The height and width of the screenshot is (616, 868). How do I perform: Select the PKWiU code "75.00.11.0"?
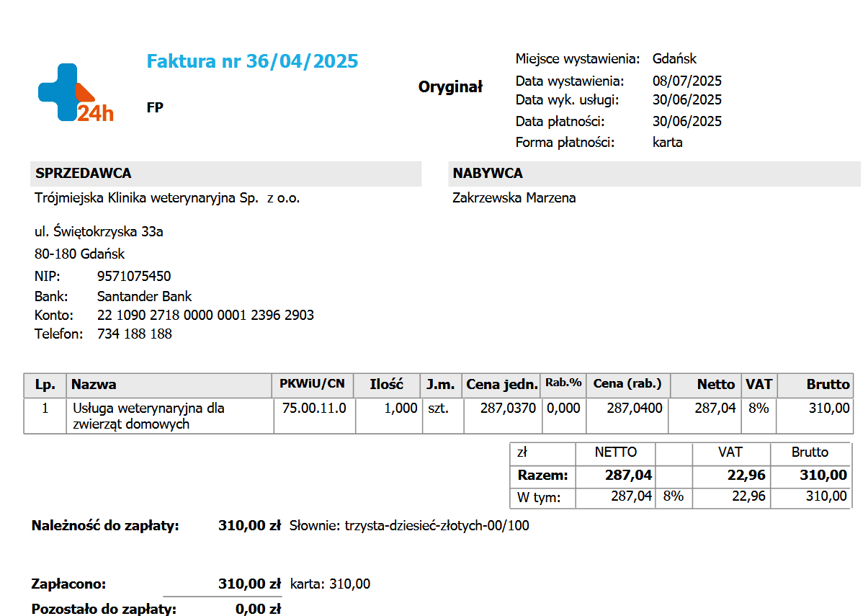[x=314, y=408]
